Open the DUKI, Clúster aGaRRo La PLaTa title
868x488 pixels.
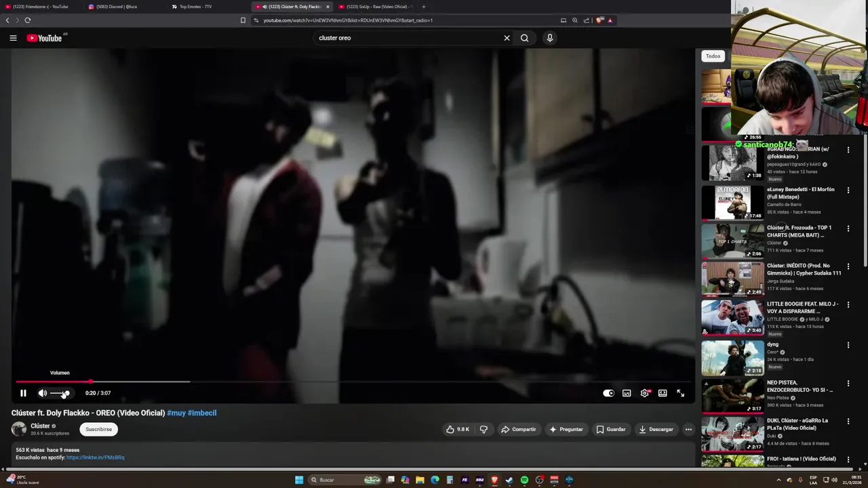pyautogui.click(x=797, y=424)
